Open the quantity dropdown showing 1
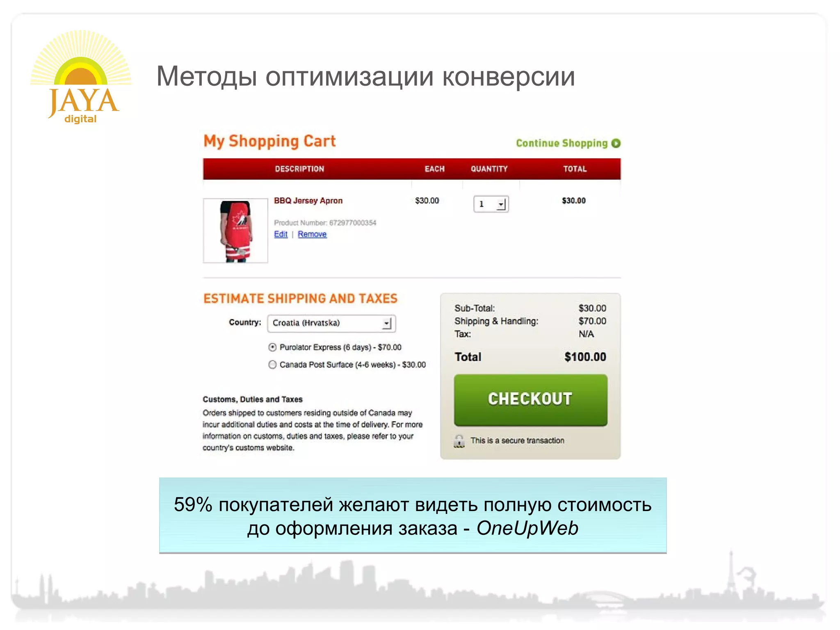The image size is (840, 630). coord(491,204)
